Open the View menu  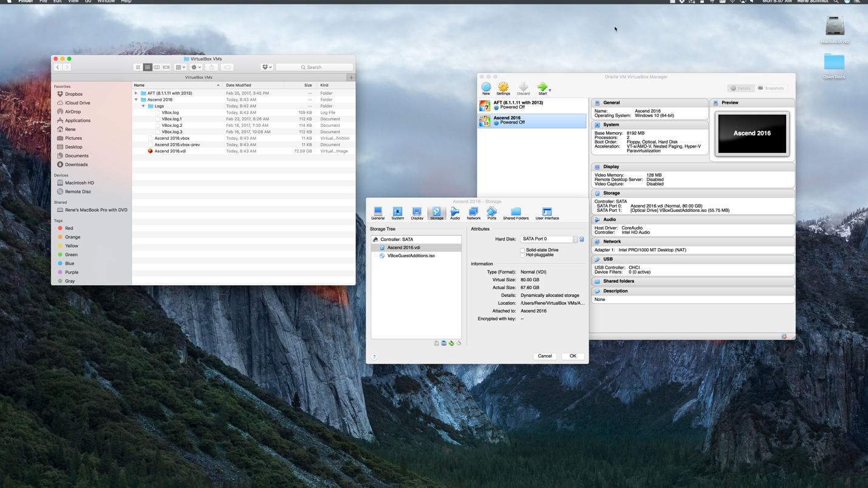tap(73, 2)
